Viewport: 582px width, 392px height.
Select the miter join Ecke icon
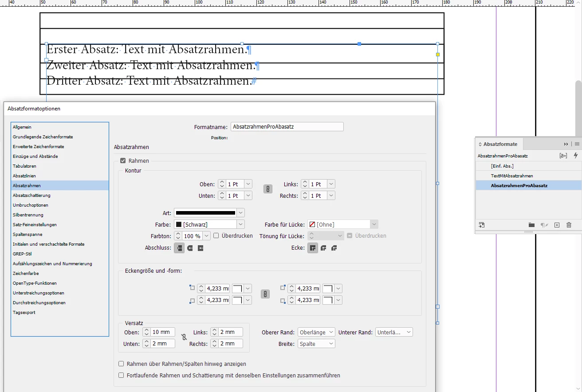[x=313, y=248]
